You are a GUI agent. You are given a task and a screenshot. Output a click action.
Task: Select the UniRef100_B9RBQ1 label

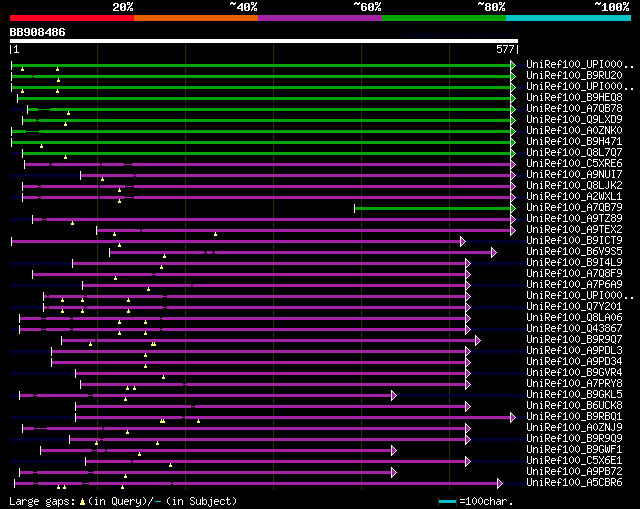[574, 417]
